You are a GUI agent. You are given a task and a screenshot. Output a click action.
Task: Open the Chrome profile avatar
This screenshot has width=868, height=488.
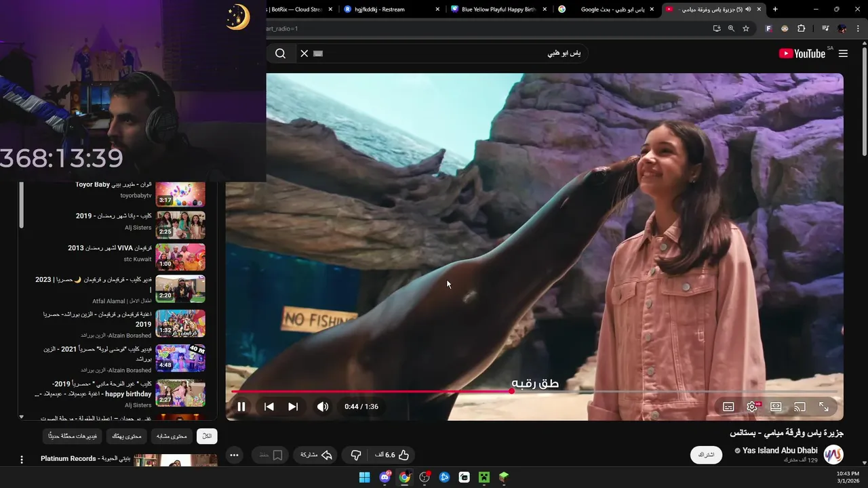[x=842, y=28]
